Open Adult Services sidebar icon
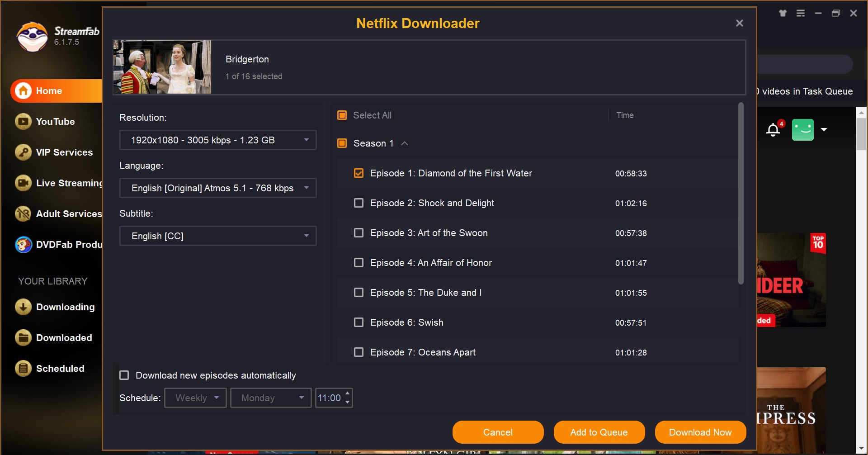868x455 pixels. pyautogui.click(x=23, y=214)
